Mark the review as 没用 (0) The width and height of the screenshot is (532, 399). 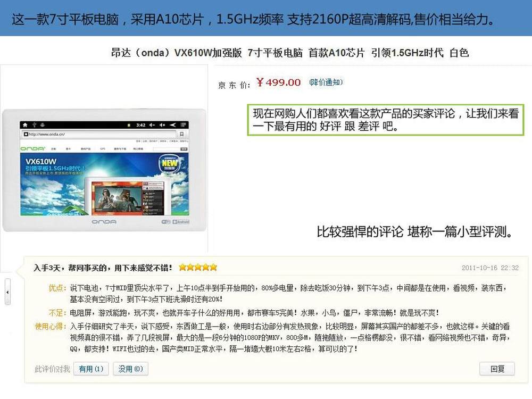pyautogui.click(x=131, y=369)
